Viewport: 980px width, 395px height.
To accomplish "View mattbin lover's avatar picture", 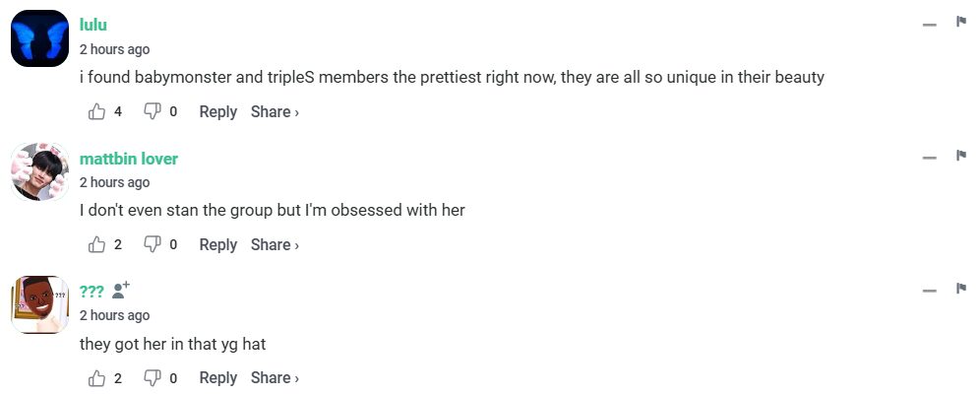I will point(39,171).
